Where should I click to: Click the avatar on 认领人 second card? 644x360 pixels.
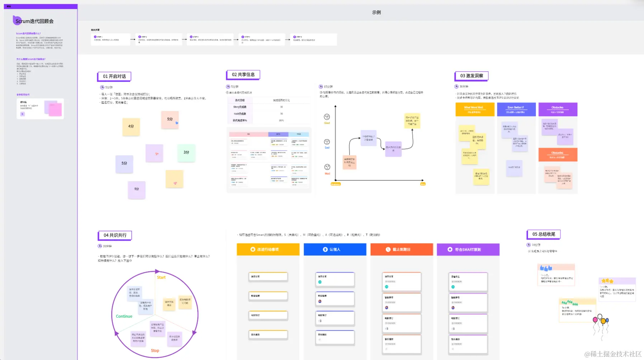pos(320,301)
